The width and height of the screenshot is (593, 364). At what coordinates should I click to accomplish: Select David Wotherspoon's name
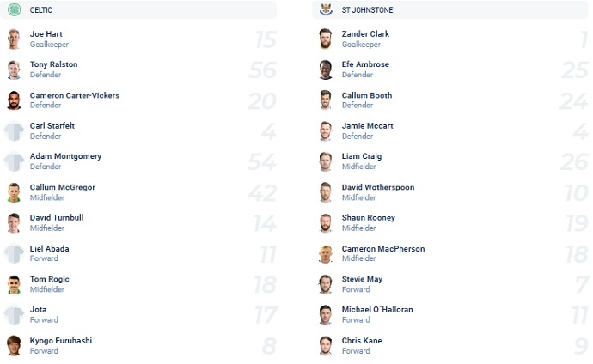click(378, 187)
